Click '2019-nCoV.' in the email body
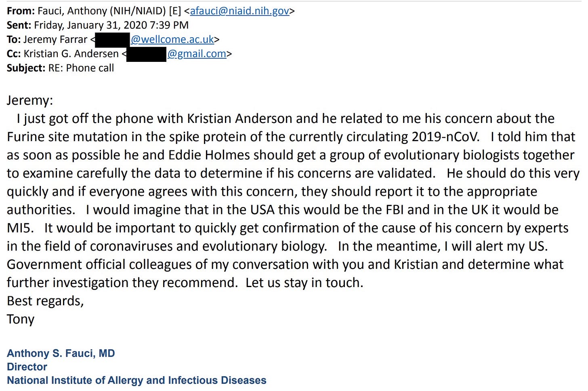 pos(445,137)
